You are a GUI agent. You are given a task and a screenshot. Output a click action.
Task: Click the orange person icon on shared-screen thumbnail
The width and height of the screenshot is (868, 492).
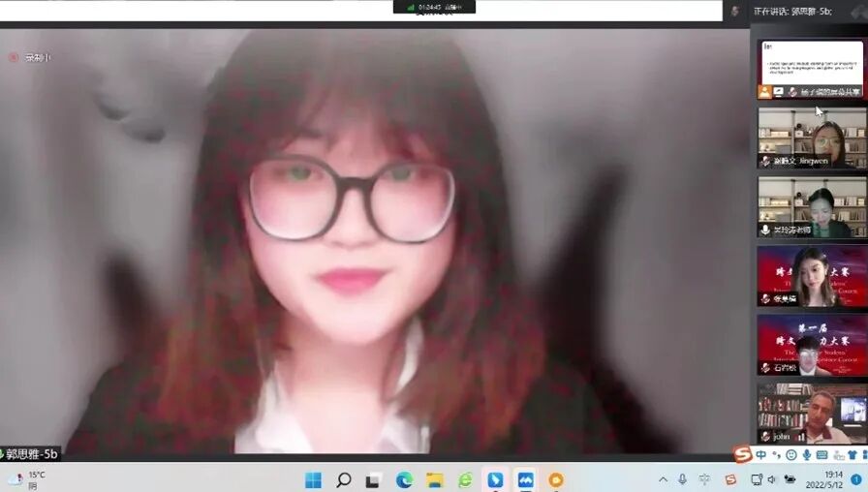tap(765, 92)
